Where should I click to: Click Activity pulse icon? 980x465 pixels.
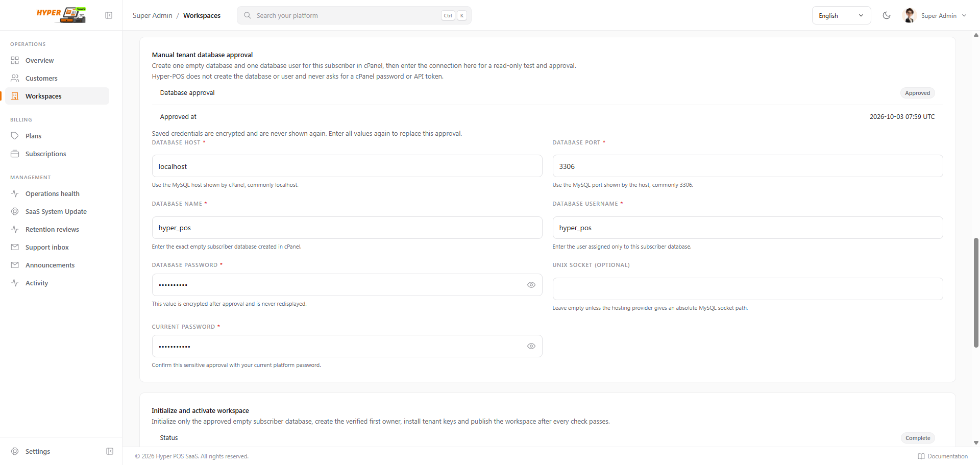[x=15, y=283]
